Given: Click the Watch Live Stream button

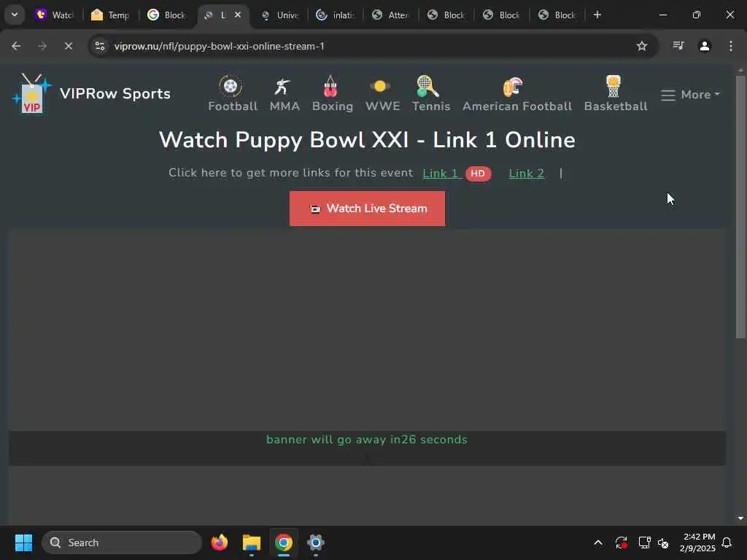Looking at the screenshot, I should point(368,209).
